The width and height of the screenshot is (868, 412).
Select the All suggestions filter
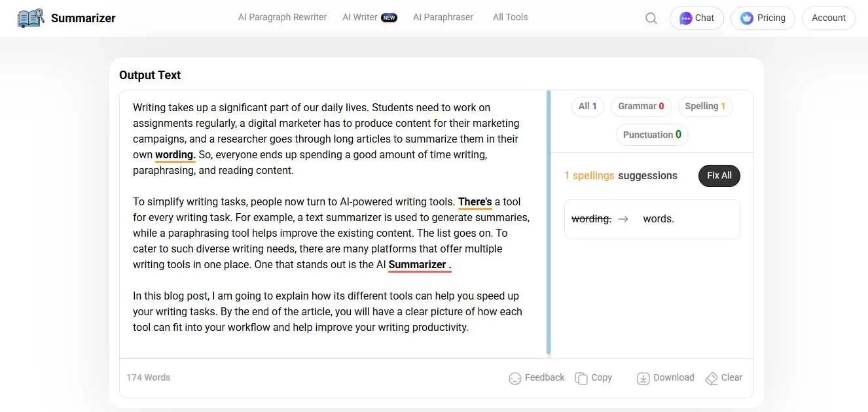click(587, 106)
